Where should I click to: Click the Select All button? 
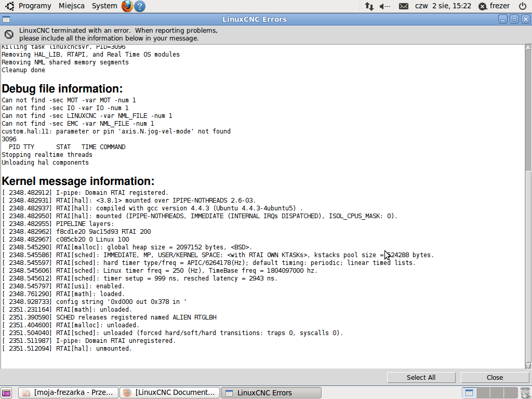pos(421,377)
